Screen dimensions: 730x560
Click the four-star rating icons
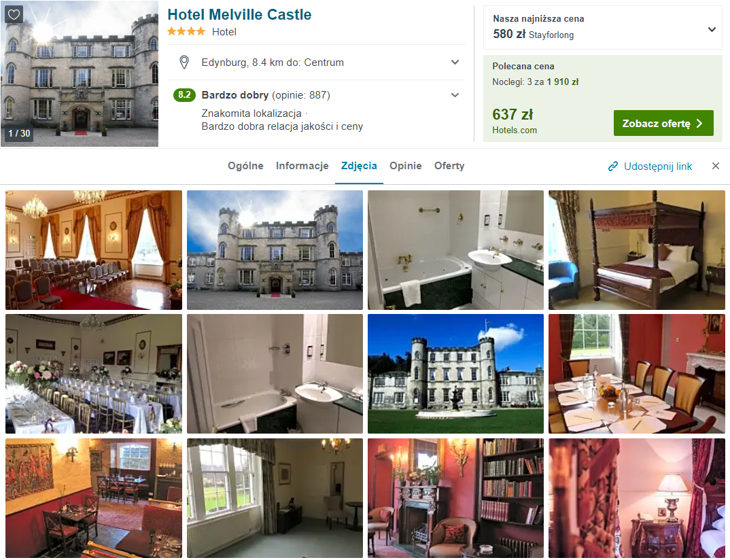click(x=186, y=32)
